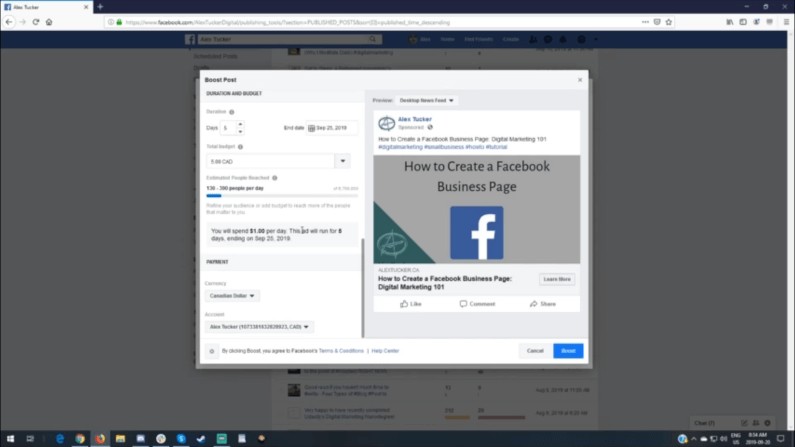Change the Desktop News Feed preview dropdown
The width and height of the screenshot is (795, 447).
[x=428, y=101]
